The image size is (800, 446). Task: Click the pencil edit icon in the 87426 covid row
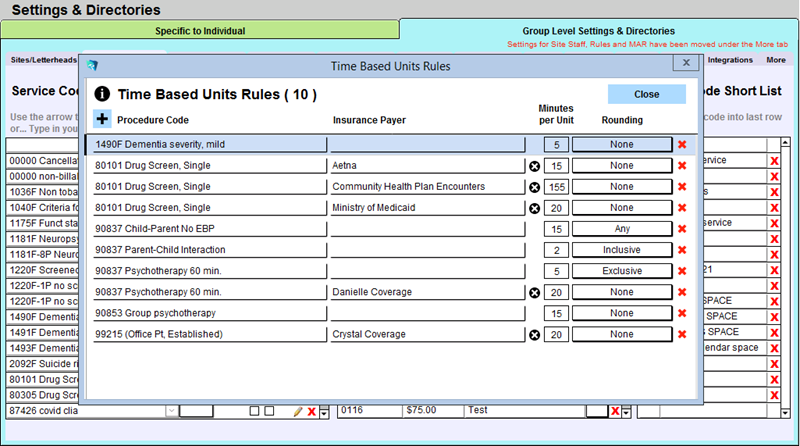pos(297,411)
